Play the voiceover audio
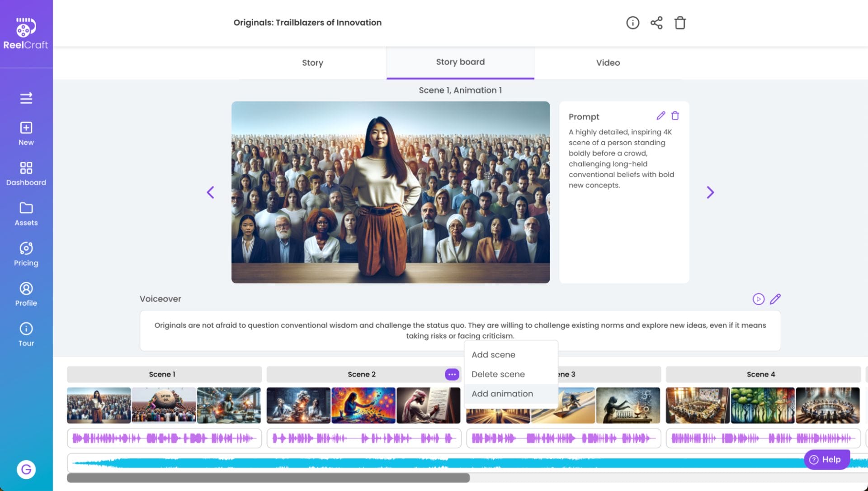The height and width of the screenshot is (491, 868). click(758, 299)
